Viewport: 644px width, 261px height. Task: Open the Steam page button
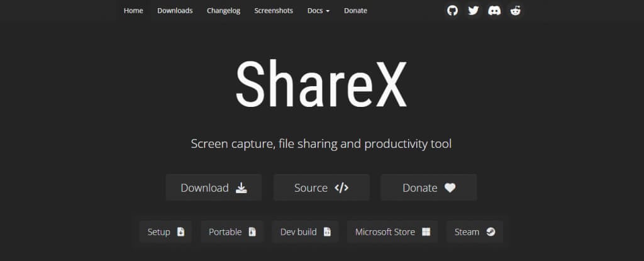coord(475,232)
